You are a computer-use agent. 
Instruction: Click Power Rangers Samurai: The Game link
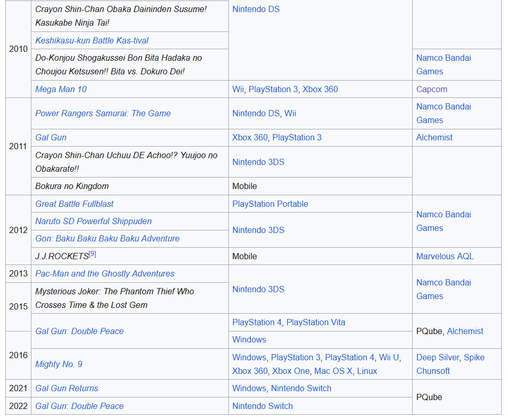pyautogui.click(x=103, y=114)
